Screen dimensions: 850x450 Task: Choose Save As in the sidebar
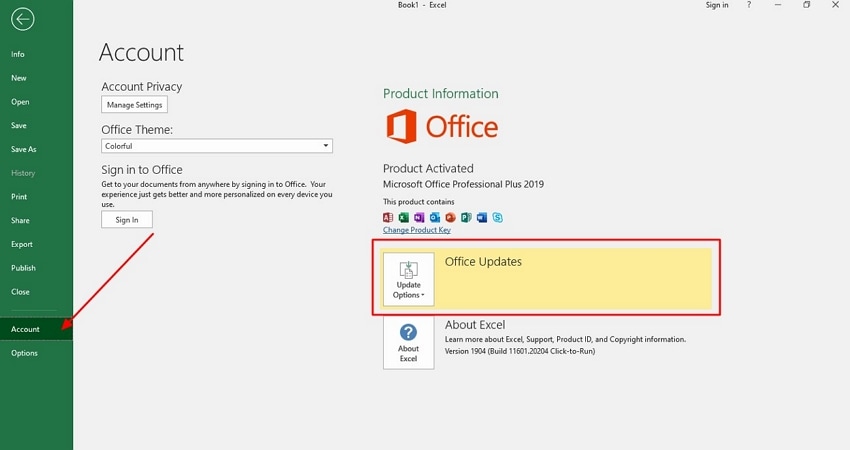(x=23, y=149)
